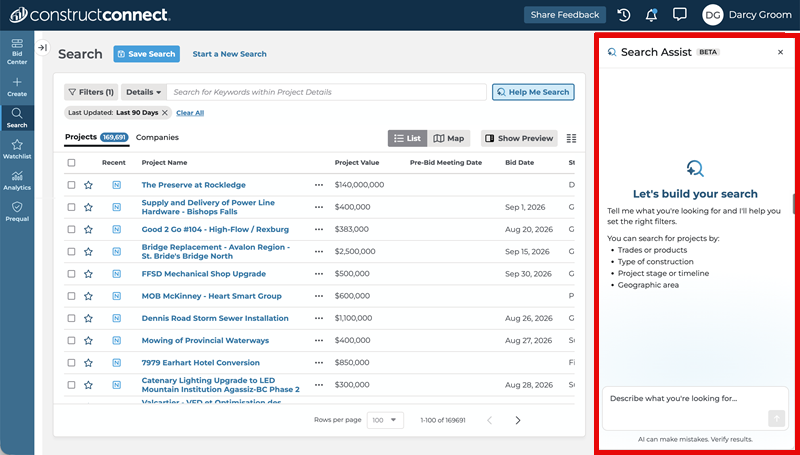Go to next results page

[x=518, y=420]
